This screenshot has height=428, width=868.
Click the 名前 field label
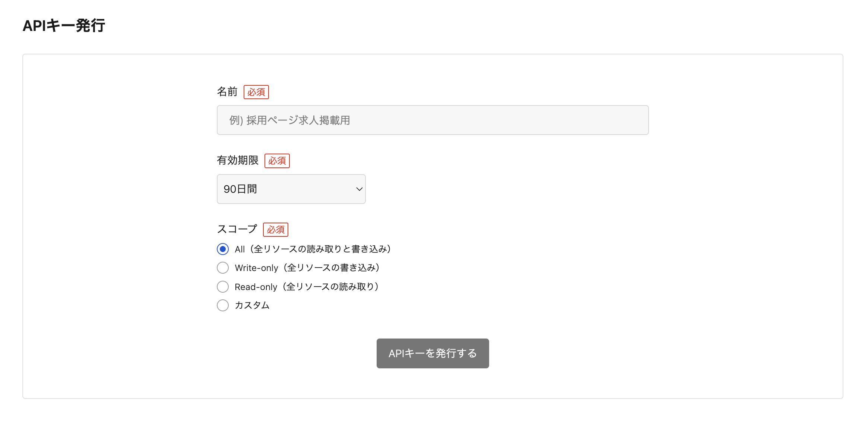point(227,92)
